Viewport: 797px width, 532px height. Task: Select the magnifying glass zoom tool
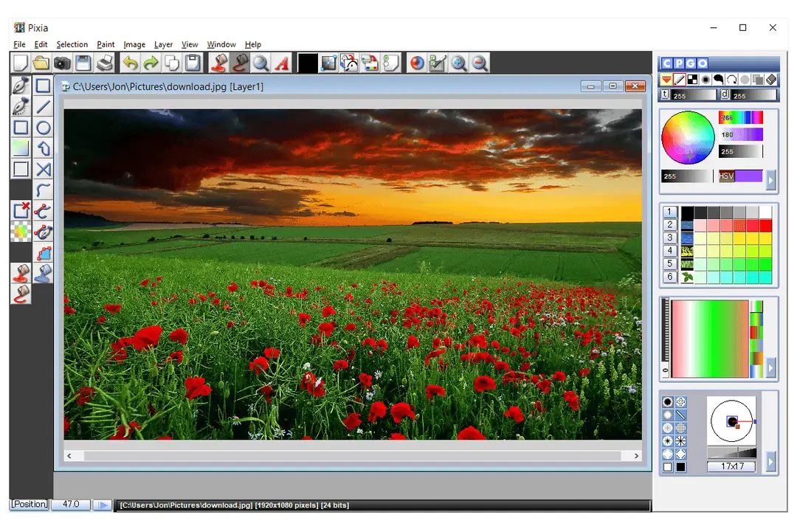tap(261, 63)
